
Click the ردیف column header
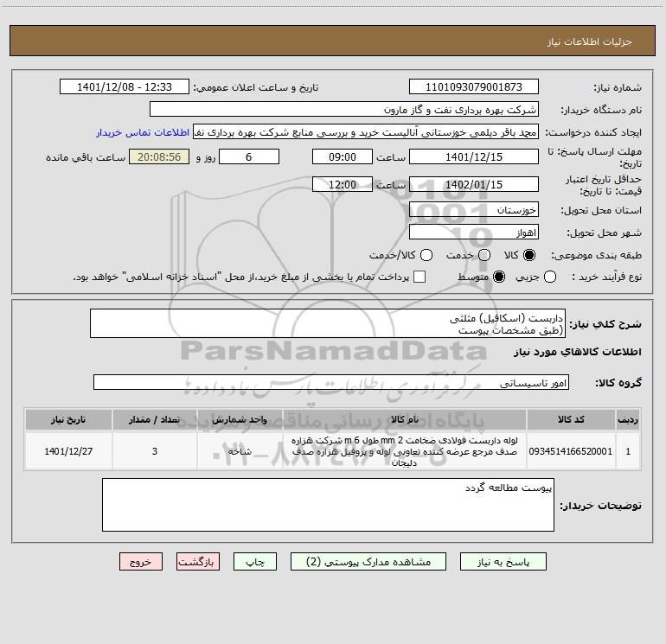point(628,420)
